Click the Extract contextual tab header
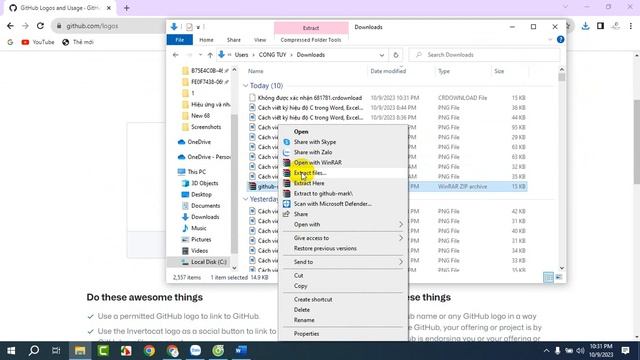640x360 pixels. (x=311, y=28)
